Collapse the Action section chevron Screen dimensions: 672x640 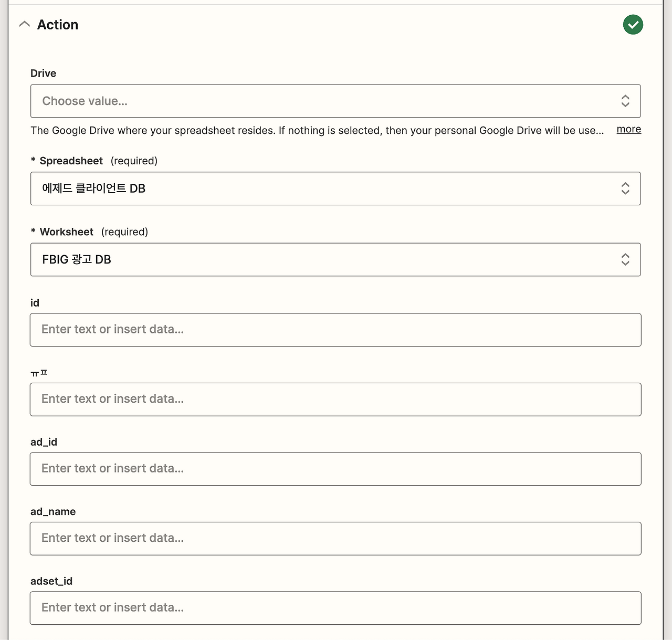24,25
